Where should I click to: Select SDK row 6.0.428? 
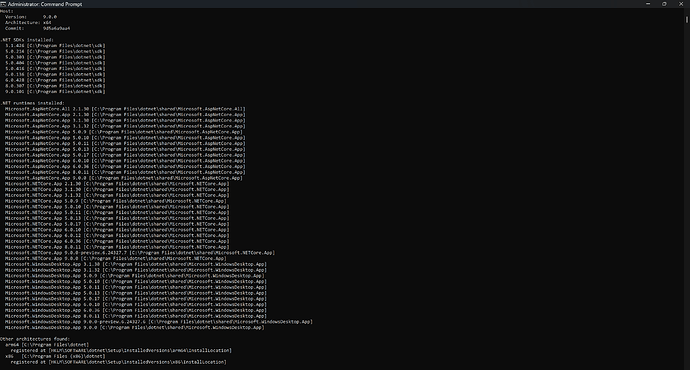pos(55,80)
